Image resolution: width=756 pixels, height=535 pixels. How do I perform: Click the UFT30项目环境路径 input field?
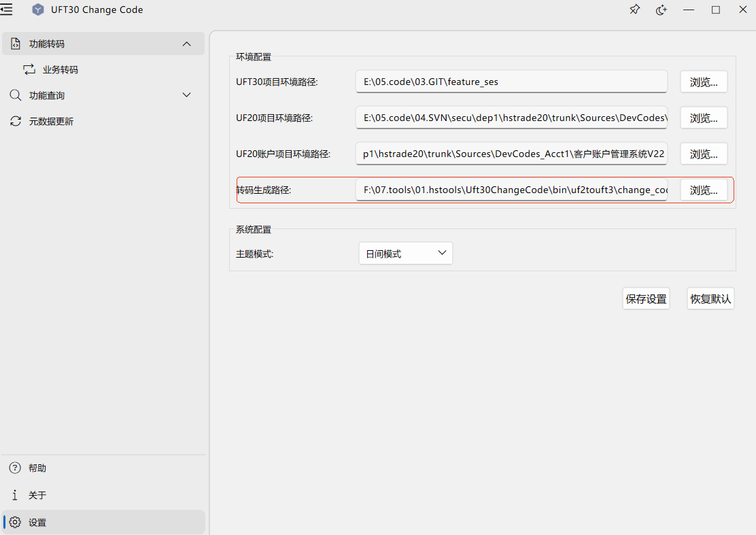pos(511,82)
